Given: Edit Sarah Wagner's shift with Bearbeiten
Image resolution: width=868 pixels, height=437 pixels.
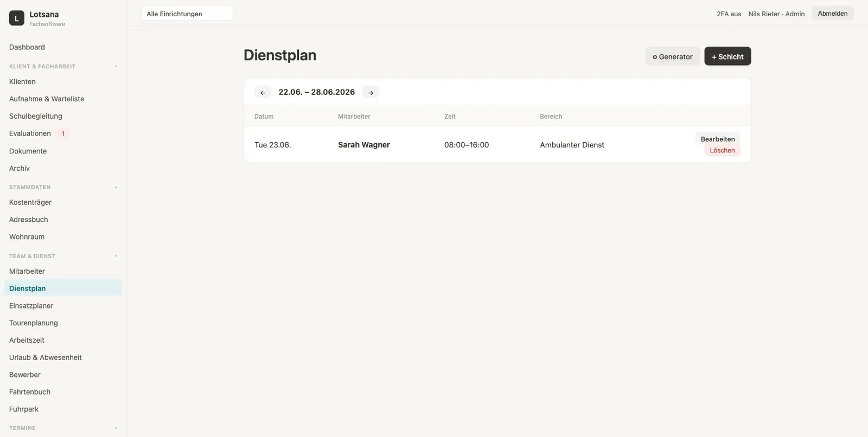Looking at the screenshot, I should click(x=718, y=139).
